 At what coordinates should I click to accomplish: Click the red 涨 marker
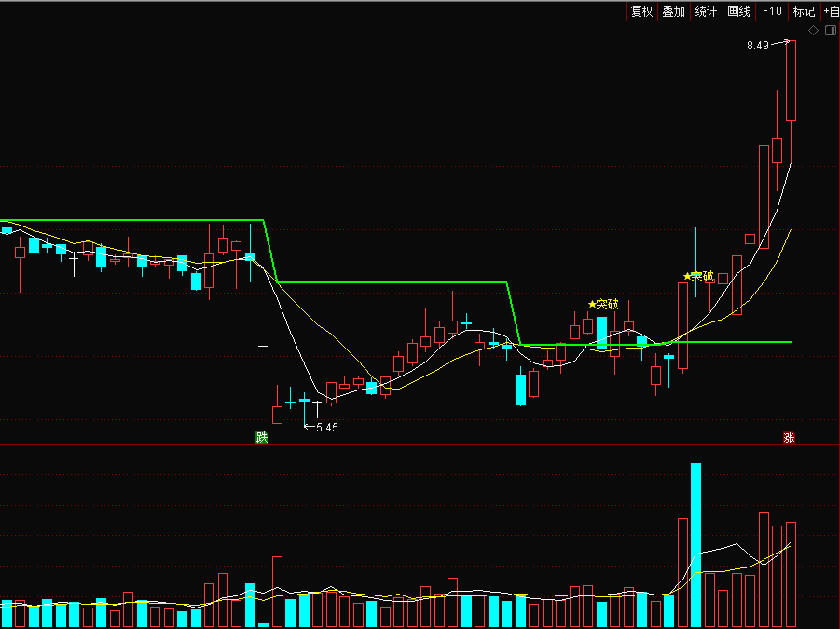789,437
